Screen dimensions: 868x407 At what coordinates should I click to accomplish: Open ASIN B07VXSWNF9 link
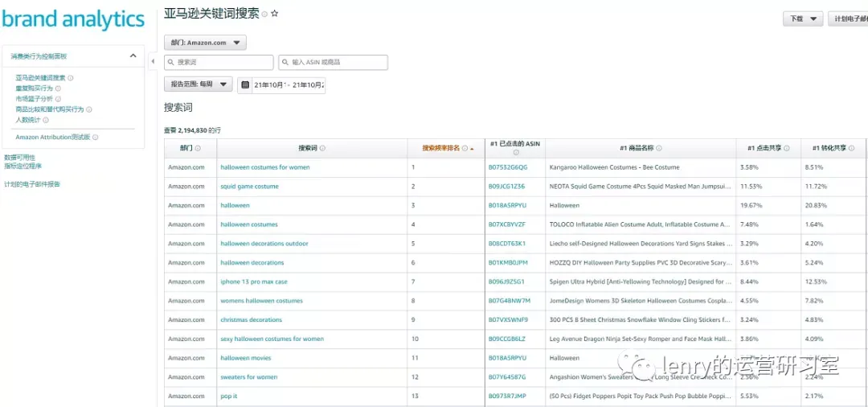click(x=508, y=320)
